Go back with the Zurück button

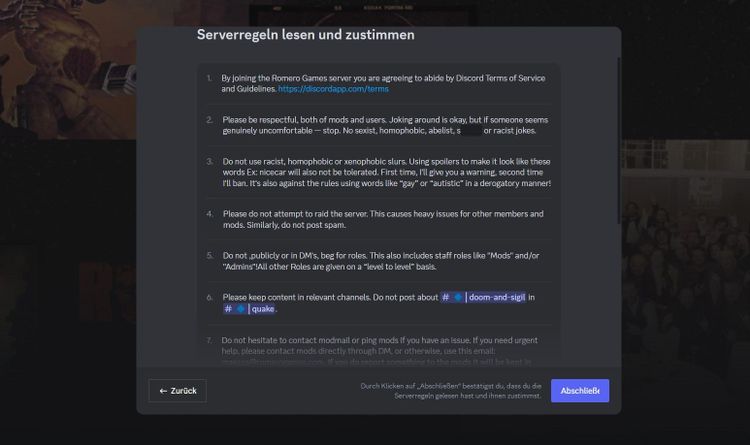coord(178,391)
